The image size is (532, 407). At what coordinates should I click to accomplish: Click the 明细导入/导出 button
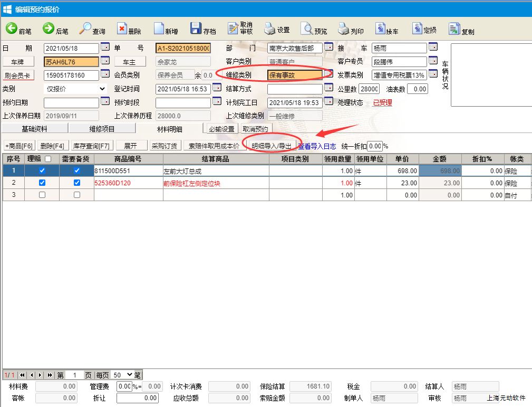(271, 146)
